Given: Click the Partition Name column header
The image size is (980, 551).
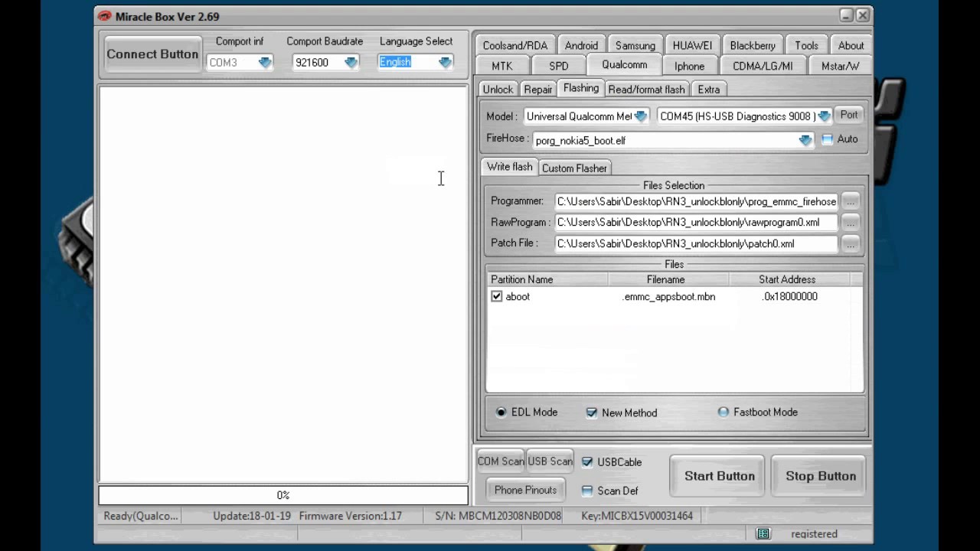Looking at the screenshot, I should 547,279.
